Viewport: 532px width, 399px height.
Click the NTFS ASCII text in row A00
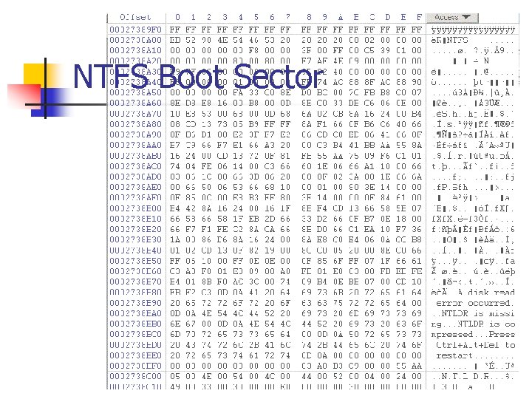click(457, 40)
